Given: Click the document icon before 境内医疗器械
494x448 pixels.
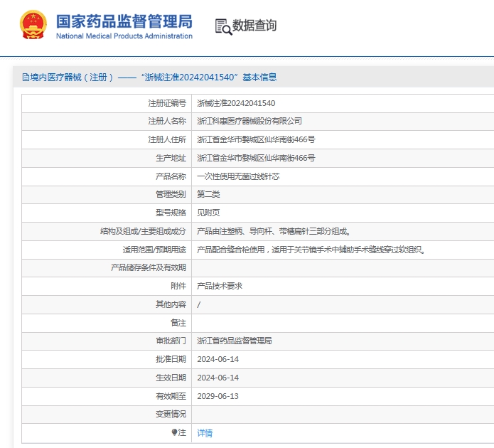Looking at the screenshot, I should pyautogui.click(x=26, y=78).
